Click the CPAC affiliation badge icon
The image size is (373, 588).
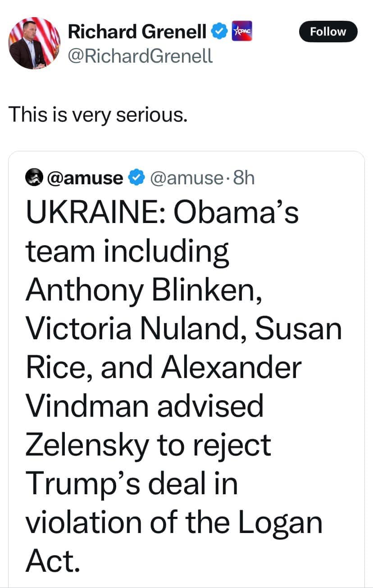tap(242, 32)
